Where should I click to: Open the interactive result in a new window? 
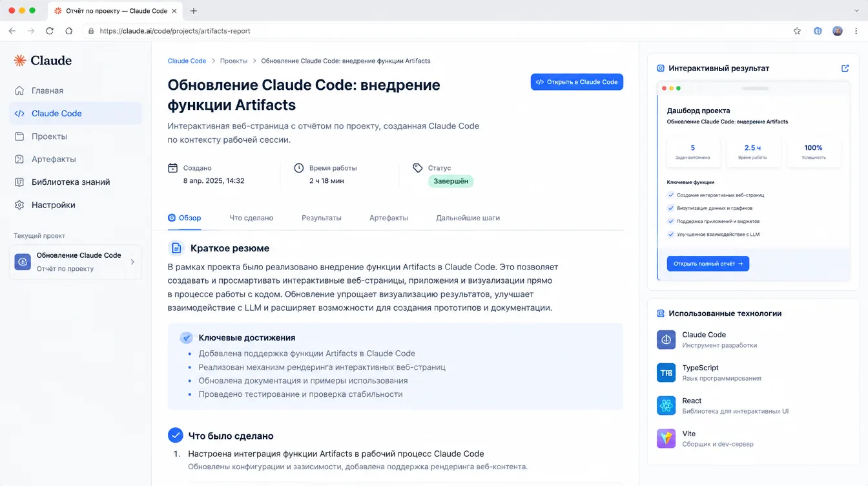click(x=845, y=68)
